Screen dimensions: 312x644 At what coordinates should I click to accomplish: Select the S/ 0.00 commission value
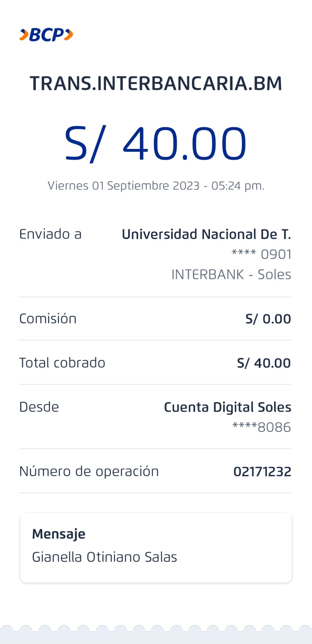(x=268, y=319)
